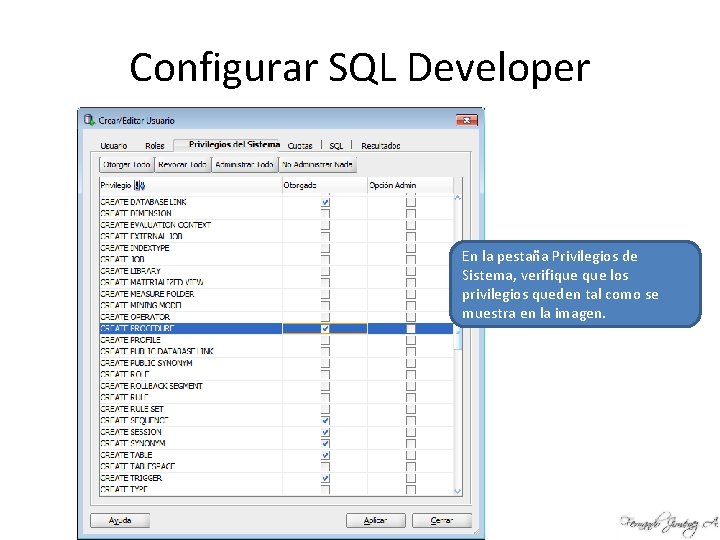Click the Revocar Todo button
Screen dimensions: 720x540
point(182,164)
